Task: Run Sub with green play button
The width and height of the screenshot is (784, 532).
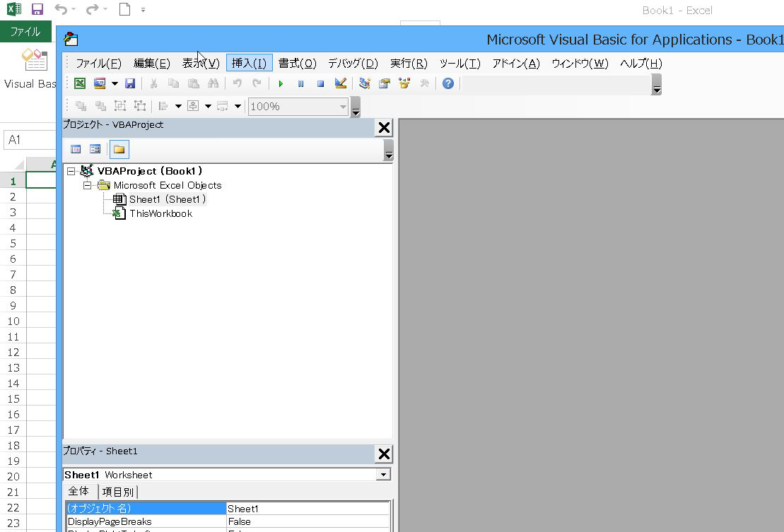Action: pos(281,83)
